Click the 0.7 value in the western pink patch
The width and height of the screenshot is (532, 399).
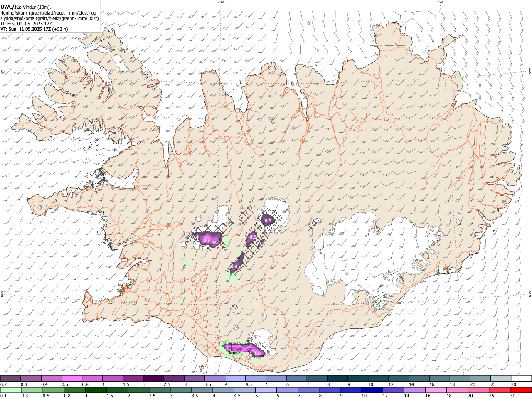point(207,240)
